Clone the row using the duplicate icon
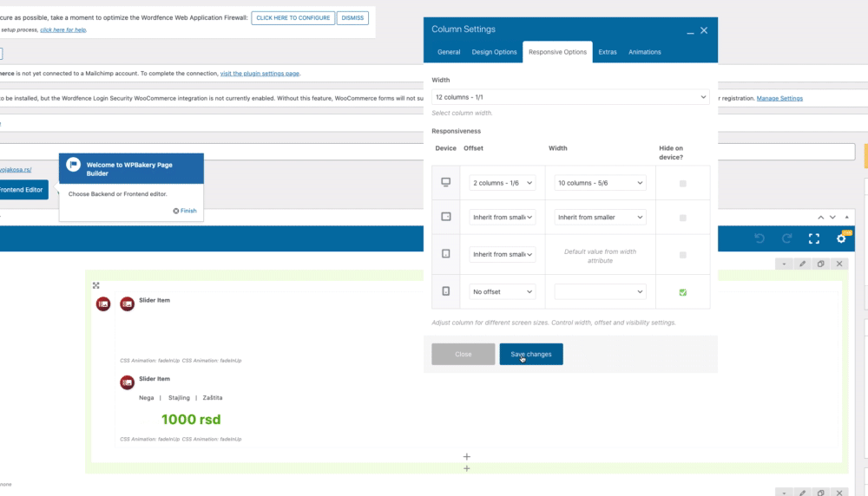The image size is (868, 496). pyautogui.click(x=820, y=264)
